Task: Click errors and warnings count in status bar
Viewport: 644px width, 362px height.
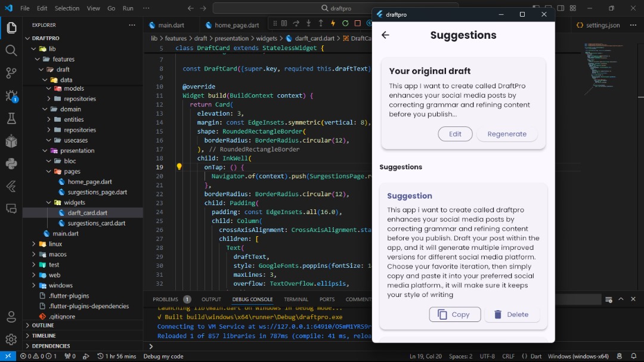Action: (x=39, y=356)
